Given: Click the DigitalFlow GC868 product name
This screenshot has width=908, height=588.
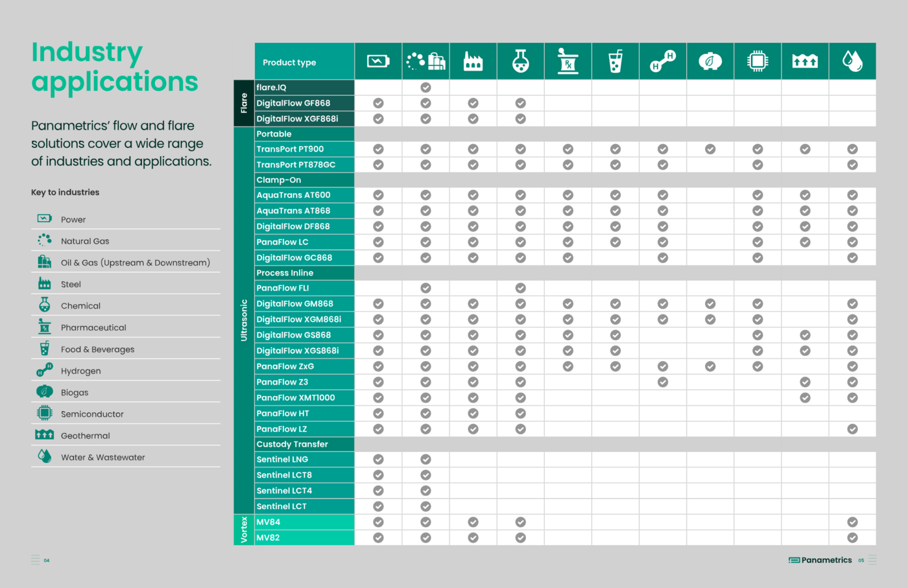Looking at the screenshot, I should (294, 258).
